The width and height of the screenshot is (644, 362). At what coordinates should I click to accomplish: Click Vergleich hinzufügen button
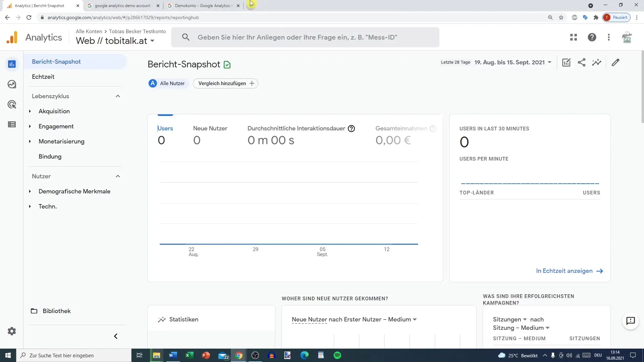(226, 83)
